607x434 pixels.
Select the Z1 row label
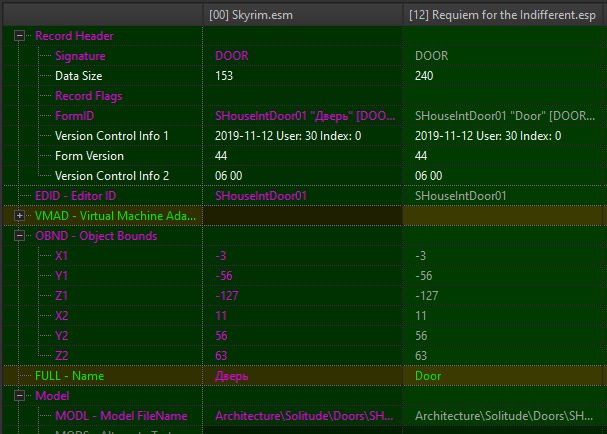(61, 296)
